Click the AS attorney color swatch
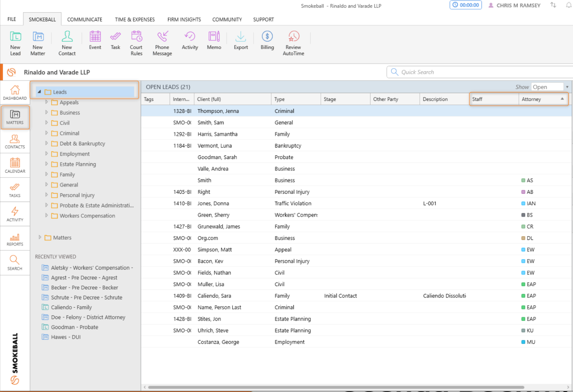573x392 pixels. tap(523, 180)
